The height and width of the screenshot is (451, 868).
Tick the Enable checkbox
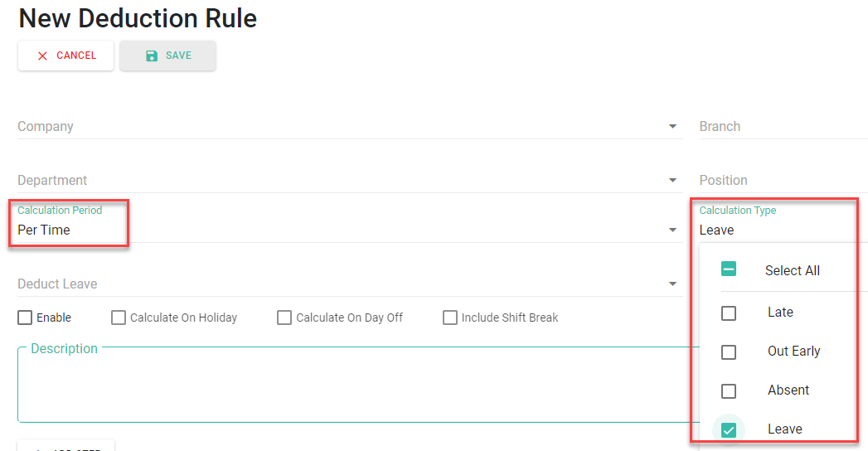(x=25, y=318)
